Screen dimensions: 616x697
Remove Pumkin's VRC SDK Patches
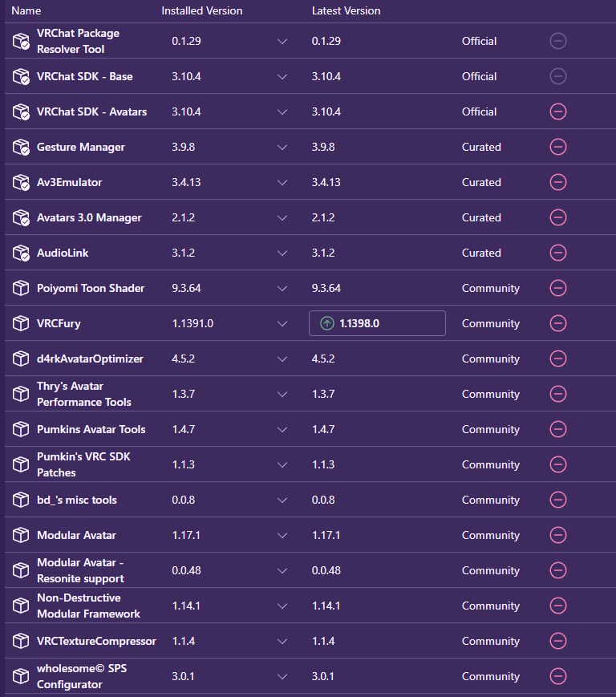click(x=557, y=464)
